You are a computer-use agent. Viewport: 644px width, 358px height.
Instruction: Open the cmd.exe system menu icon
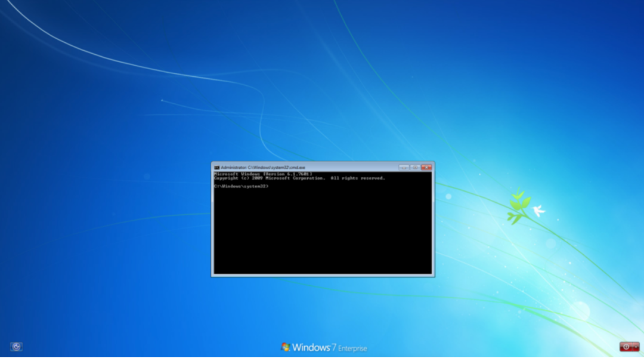click(216, 168)
